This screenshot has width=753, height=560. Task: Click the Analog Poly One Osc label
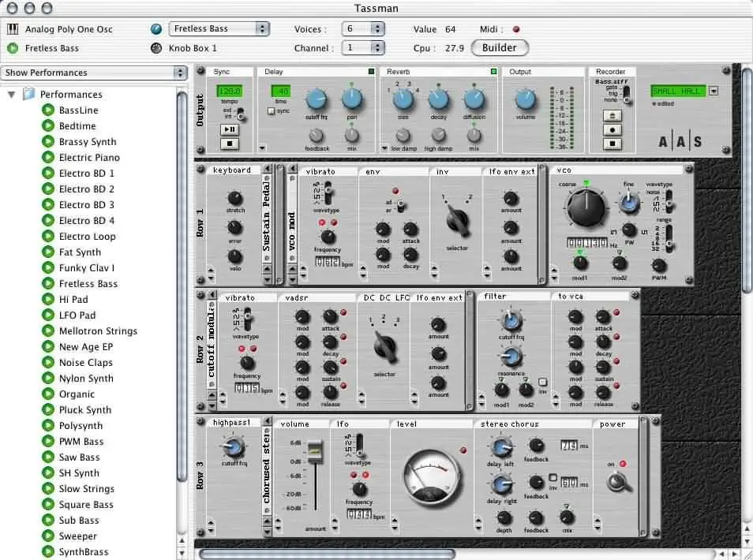tap(69, 29)
